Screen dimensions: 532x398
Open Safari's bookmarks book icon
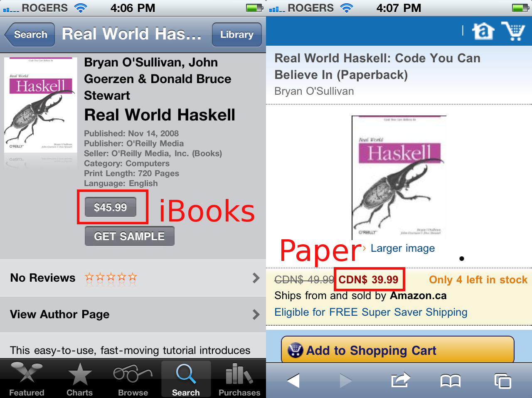[451, 381]
